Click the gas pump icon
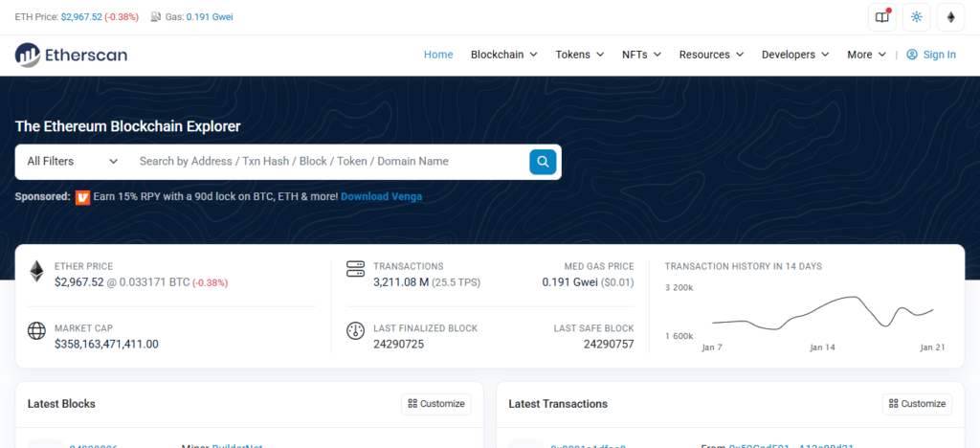The width and height of the screenshot is (980, 448). pyautogui.click(x=156, y=17)
